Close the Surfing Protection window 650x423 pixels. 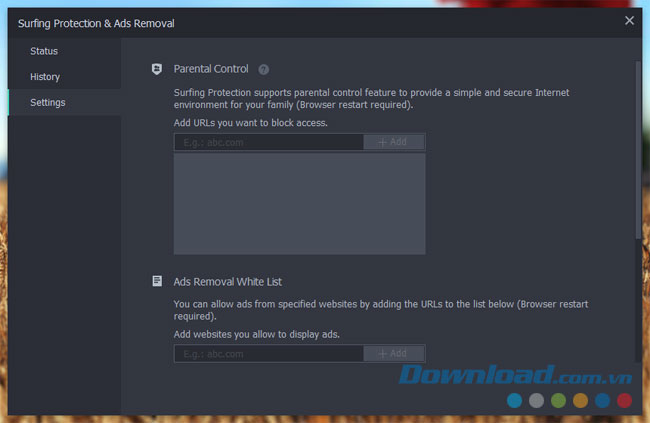pos(629,20)
